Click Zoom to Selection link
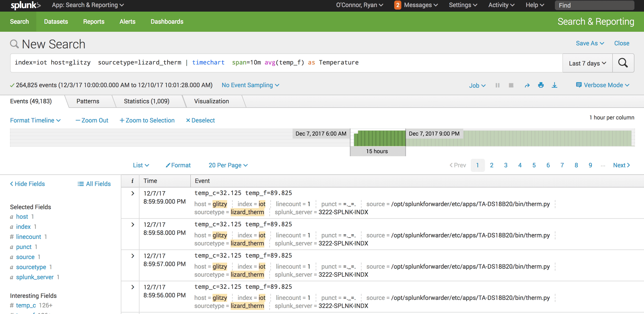Viewport: 644px width, 314px height. coord(147,120)
